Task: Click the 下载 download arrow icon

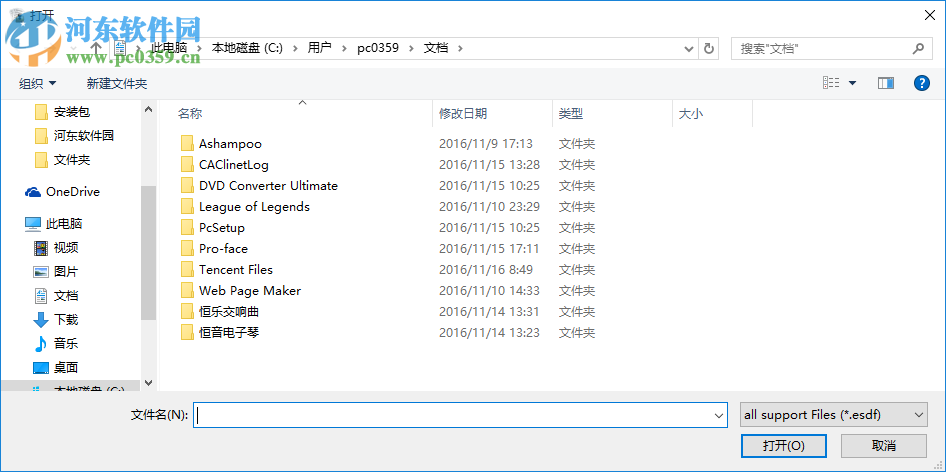Action: coord(40,319)
